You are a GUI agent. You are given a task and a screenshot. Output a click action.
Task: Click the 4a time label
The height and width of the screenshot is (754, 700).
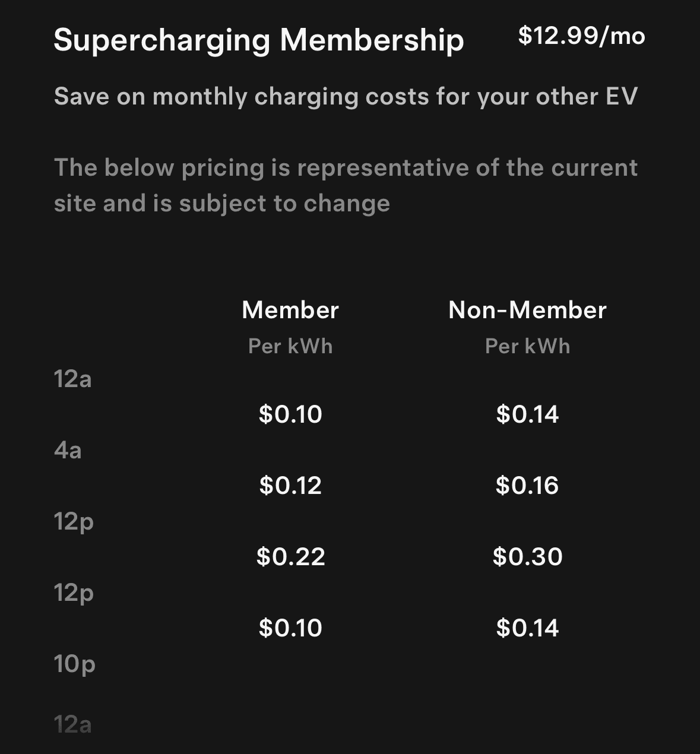pos(68,450)
